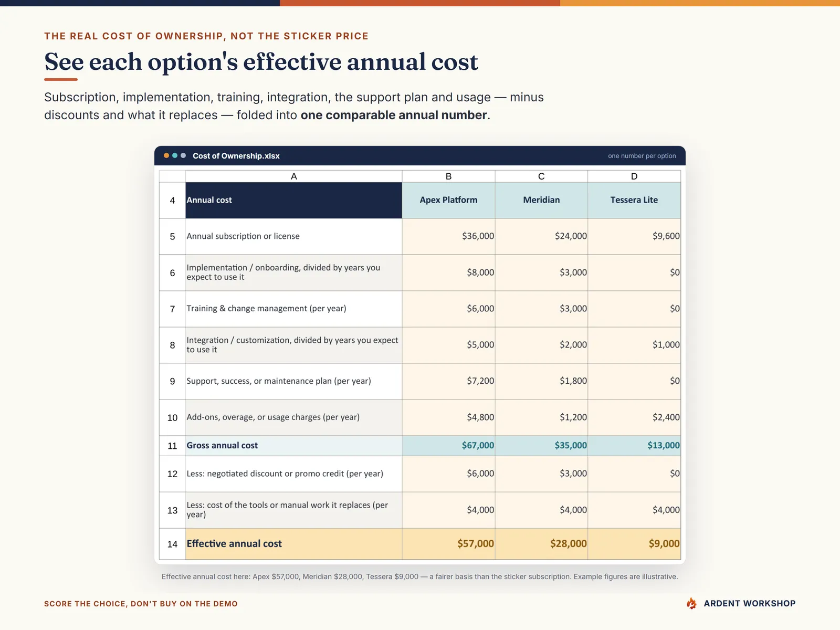Image resolution: width=840 pixels, height=630 pixels.
Task: Click the $7,200 support cell
Action: 448,381
